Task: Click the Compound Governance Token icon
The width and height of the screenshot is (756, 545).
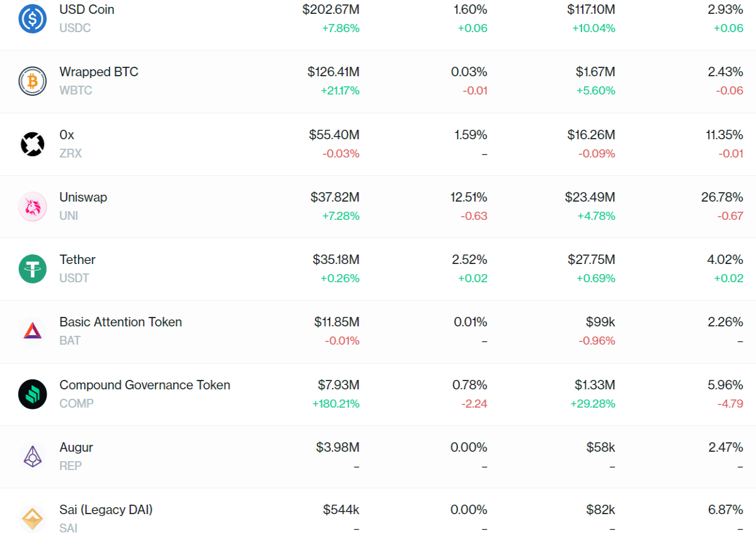Action: coord(32,394)
